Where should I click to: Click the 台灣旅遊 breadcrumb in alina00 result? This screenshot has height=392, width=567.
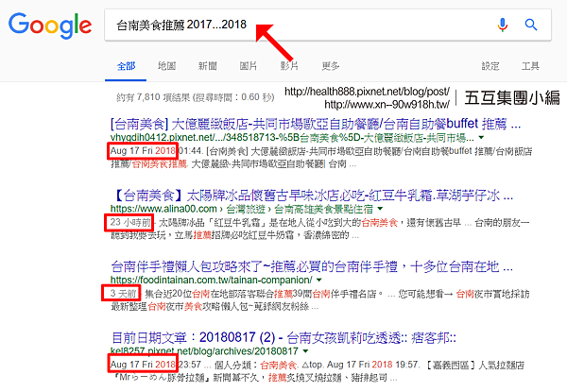click(246, 209)
